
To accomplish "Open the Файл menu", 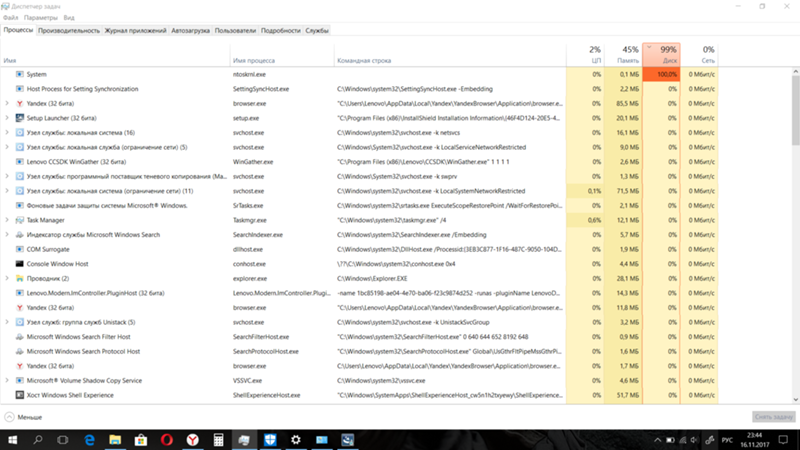I will click(10, 17).
